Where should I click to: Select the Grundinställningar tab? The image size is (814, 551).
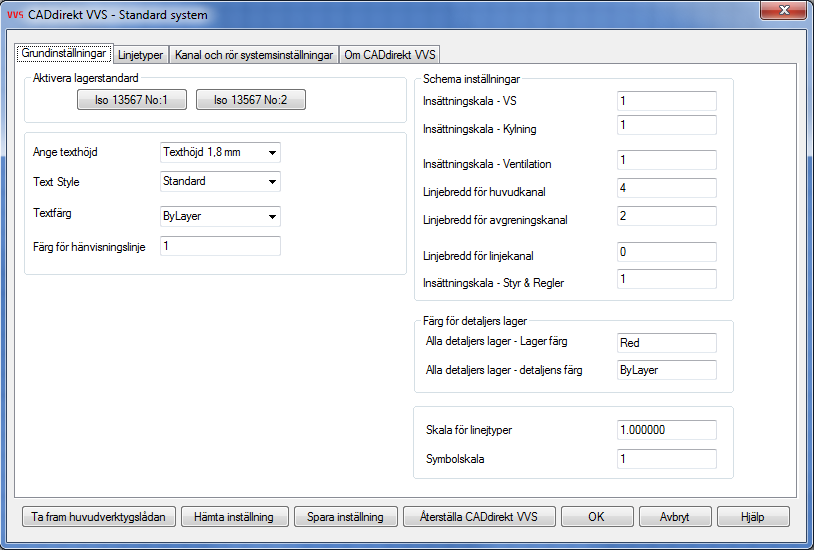[x=64, y=53]
